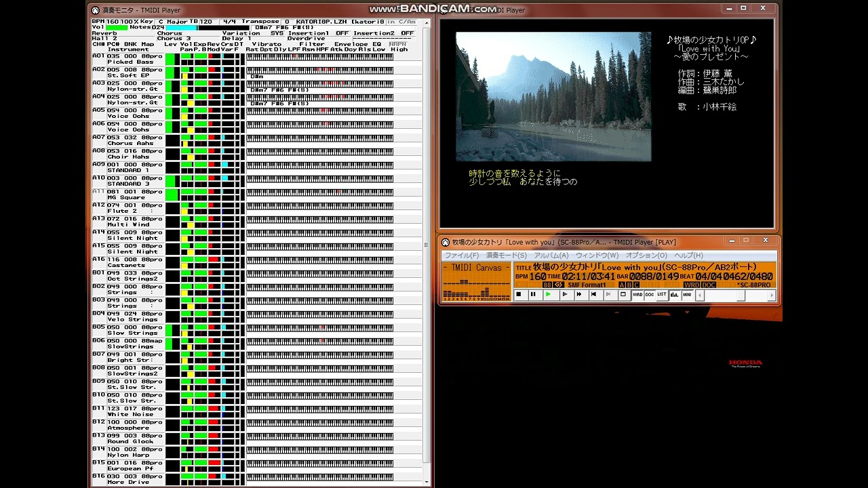
Task: Pause the current MIDI song
Action: pyautogui.click(x=533, y=295)
